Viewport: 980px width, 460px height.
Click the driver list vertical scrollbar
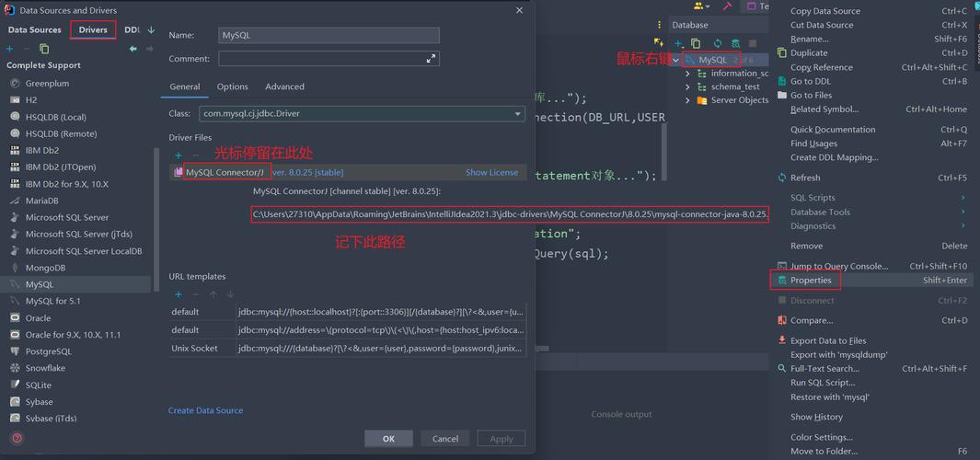[x=156, y=219]
